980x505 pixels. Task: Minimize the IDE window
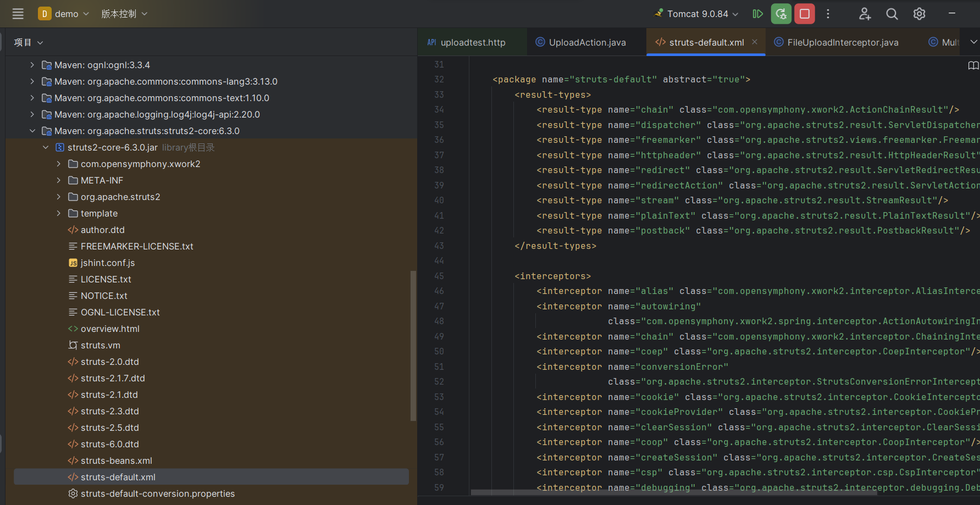point(952,13)
